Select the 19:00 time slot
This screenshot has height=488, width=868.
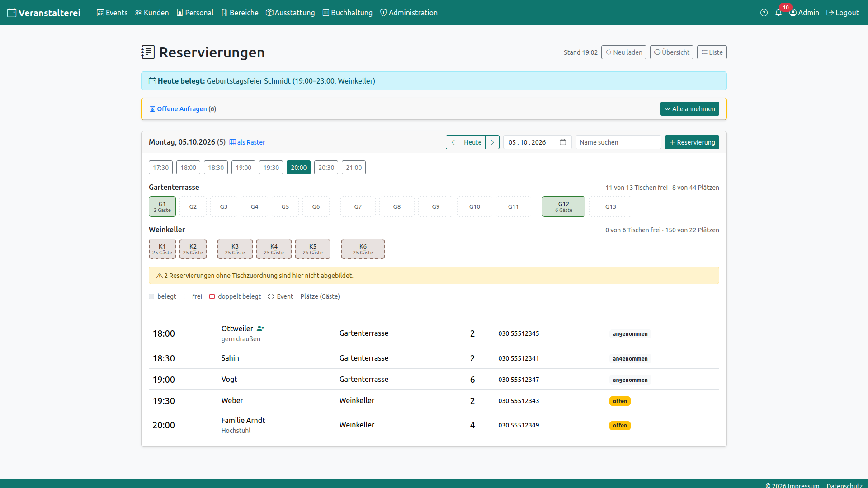(243, 168)
